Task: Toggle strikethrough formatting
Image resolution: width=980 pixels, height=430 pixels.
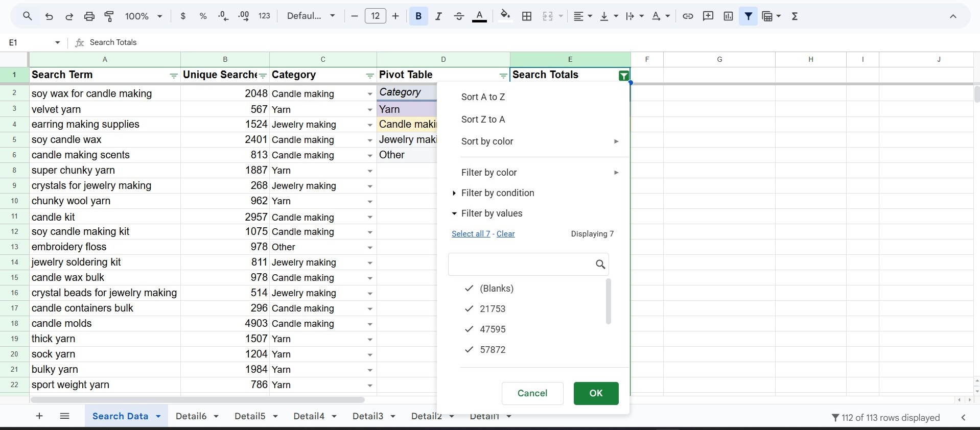Action: coord(459,16)
